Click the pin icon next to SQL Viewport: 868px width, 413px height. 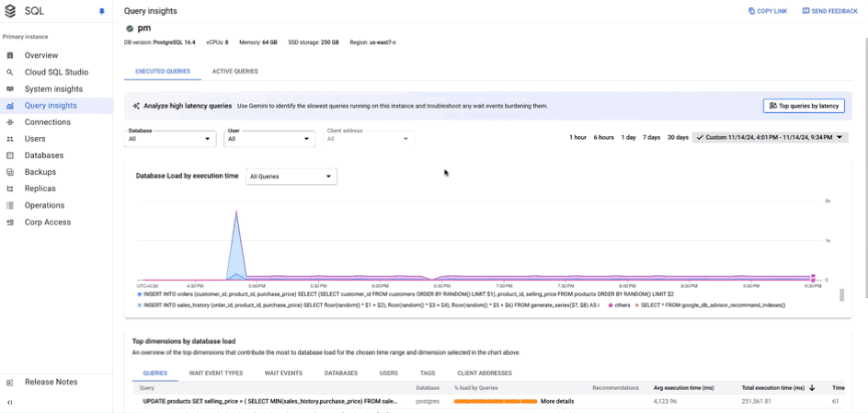(x=102, y=12)
